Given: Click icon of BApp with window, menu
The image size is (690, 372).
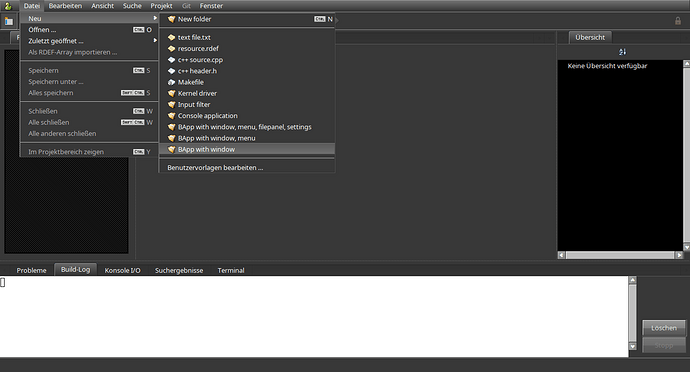Looking at the screenshot, I should coord(172,138).
